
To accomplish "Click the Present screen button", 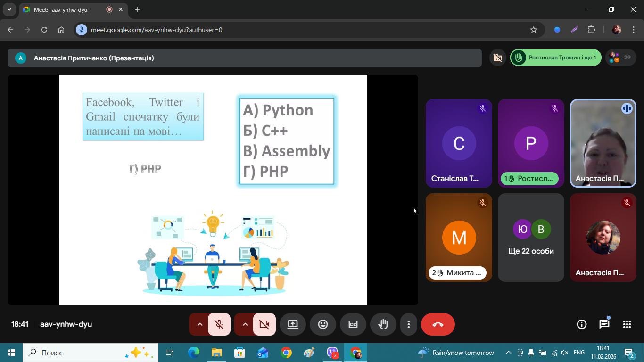I will pyautogui.click(x=293, y=324).
